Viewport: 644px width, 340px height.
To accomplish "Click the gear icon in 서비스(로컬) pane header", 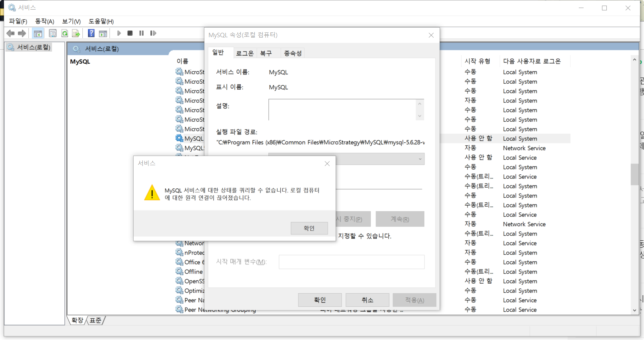I will (x=76, y=49).
